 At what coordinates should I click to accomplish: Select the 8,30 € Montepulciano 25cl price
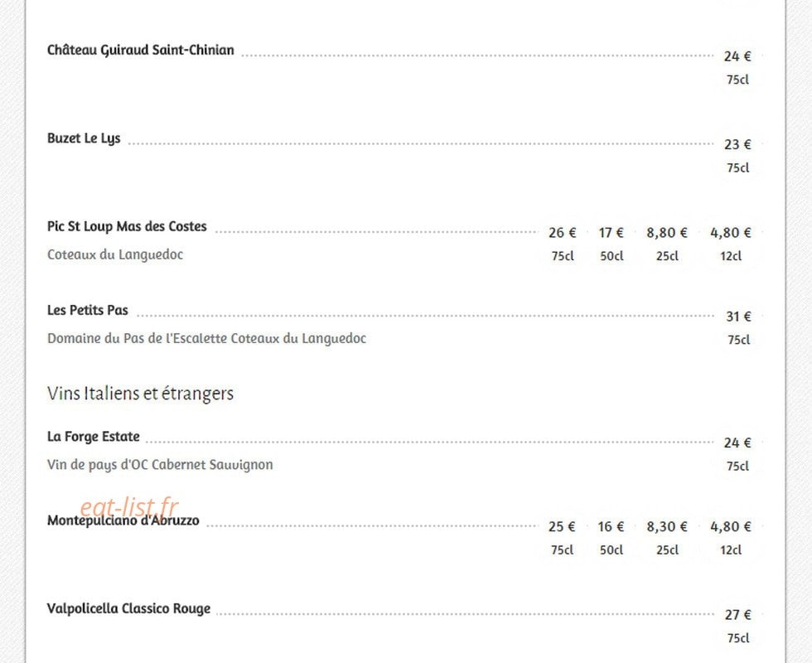pyautogui.click(x=667, y=527)
